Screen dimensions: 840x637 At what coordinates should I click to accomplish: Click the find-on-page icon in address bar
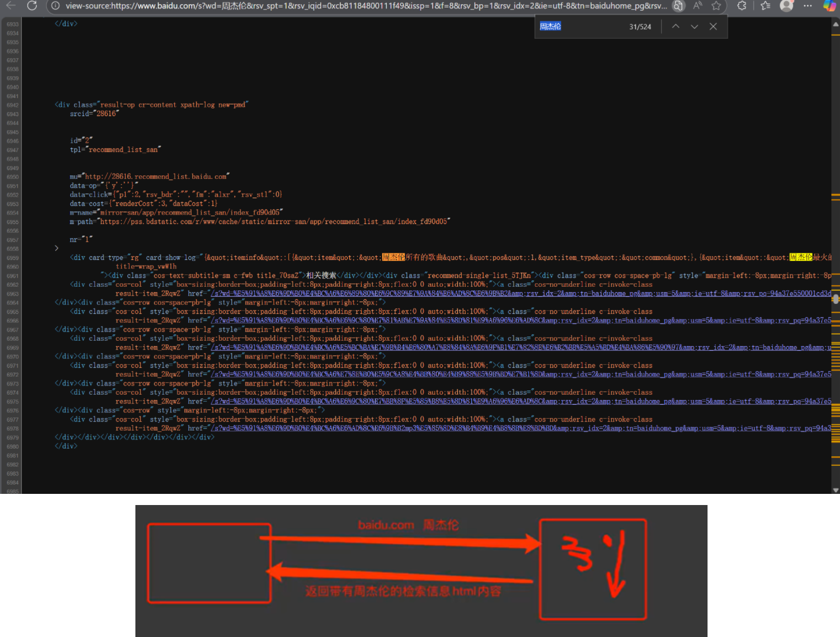(x=678, y=6)
